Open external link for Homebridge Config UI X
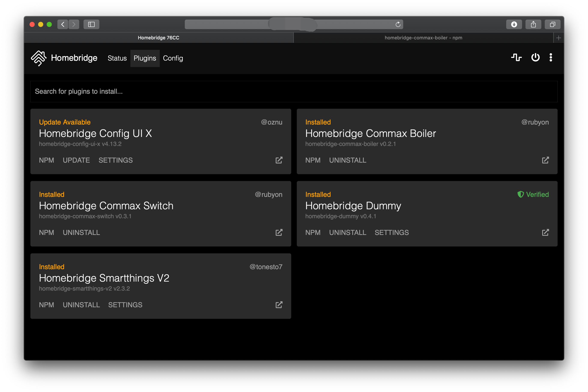 [x=279, y=160]
